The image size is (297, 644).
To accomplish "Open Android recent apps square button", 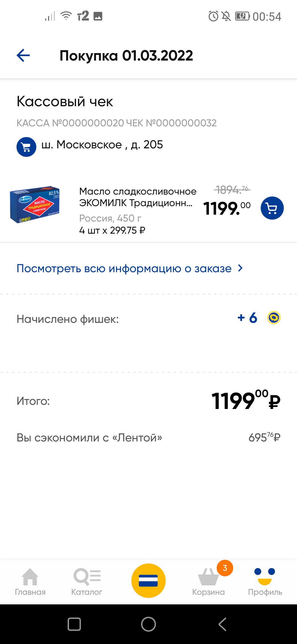I will pos(74,624).
